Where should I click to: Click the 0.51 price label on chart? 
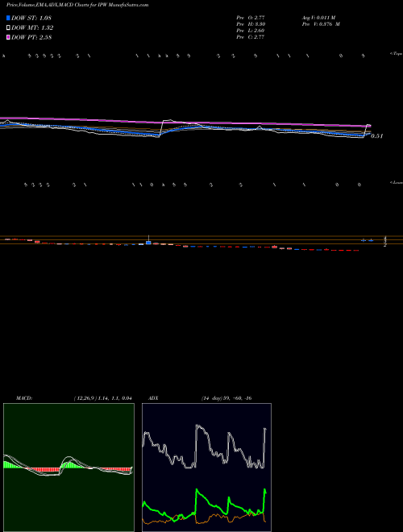(x=377, y=136)
